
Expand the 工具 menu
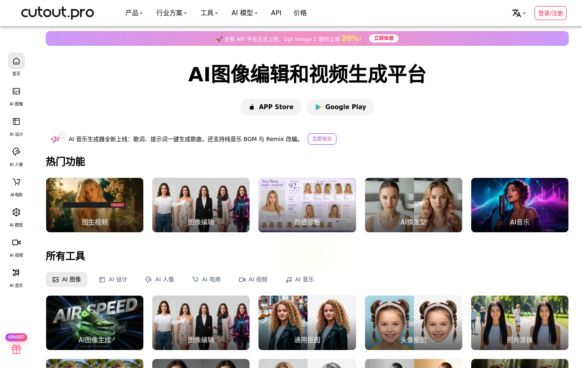click(x=209, y=13)
